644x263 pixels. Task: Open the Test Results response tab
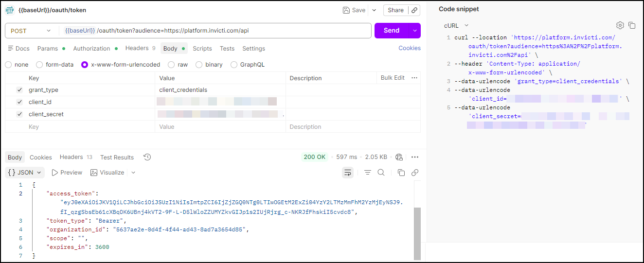click(x=117, y=158)
